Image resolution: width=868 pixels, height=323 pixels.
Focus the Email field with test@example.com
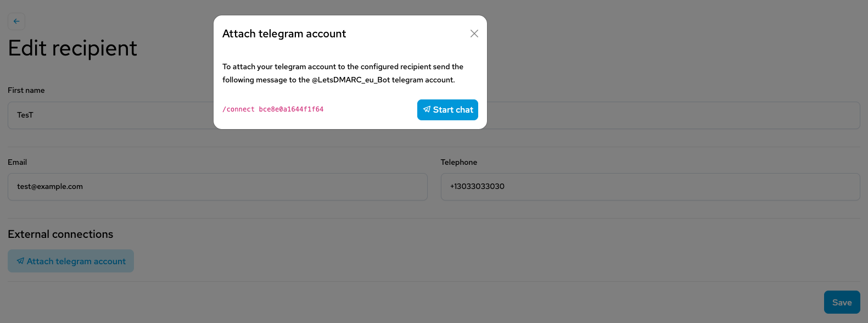click(x=217, y=187)
